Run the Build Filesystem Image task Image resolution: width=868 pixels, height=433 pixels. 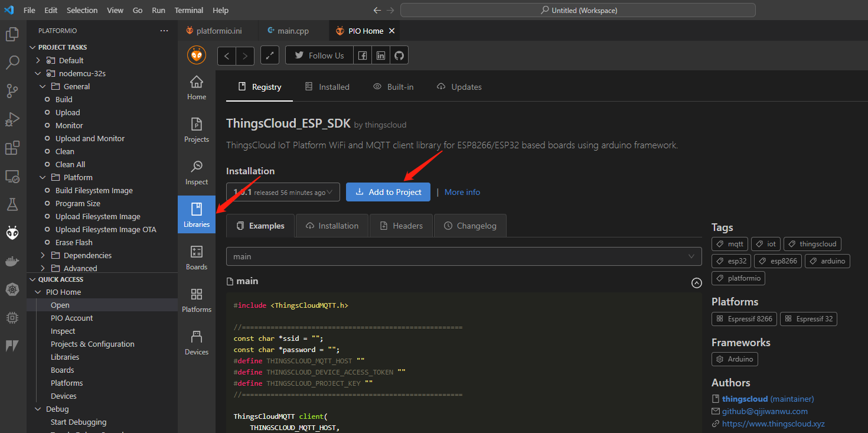[x=94, y=190]
